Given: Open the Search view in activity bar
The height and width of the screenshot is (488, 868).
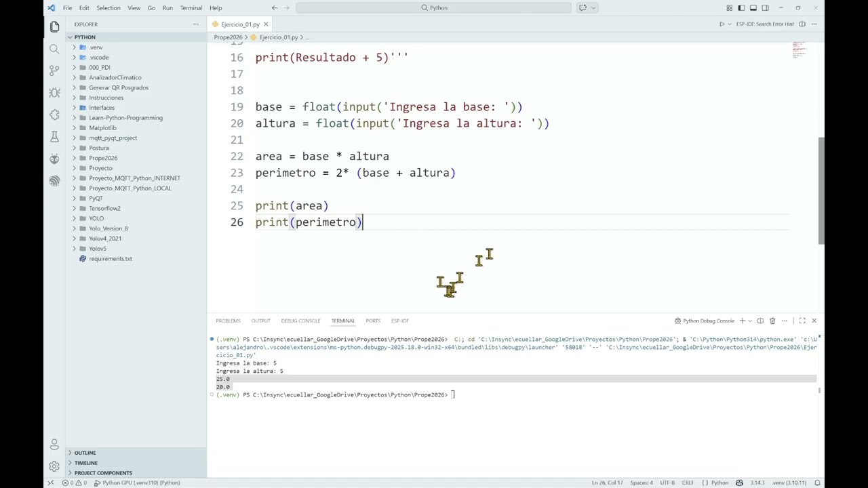Looking at the screenshot, I should pyautogui.click(x=54, y=49).
